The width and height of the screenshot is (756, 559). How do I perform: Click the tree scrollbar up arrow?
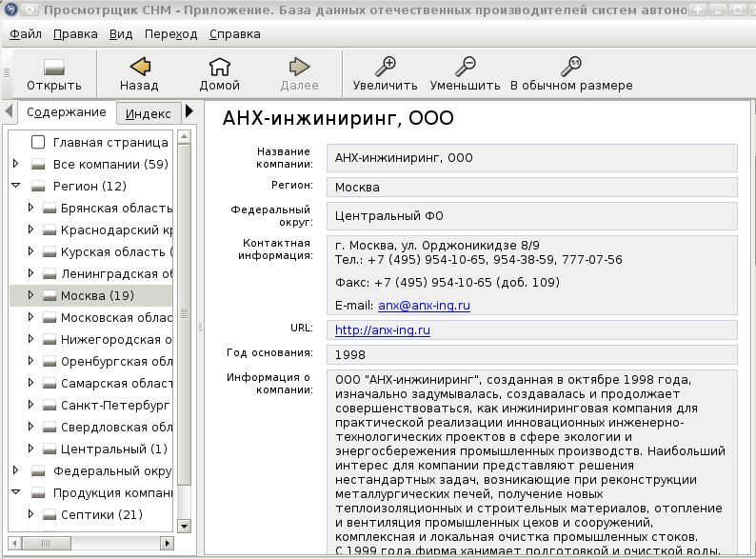pyautogui.click(x=184, y=137)
